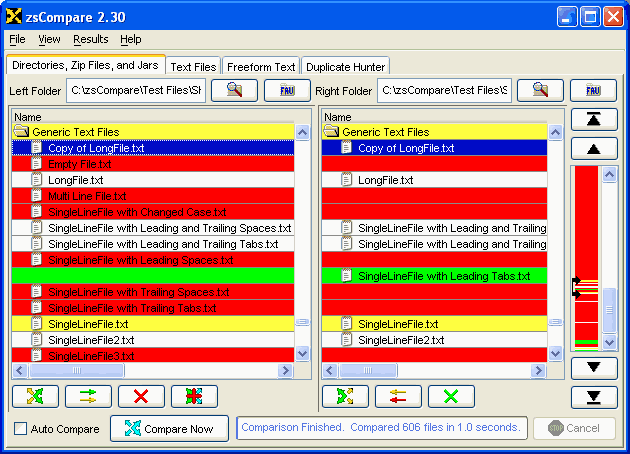Go to next difference with down arrow button
The height and width of the screenshot is (454, 630).
[x=594, y=368]
